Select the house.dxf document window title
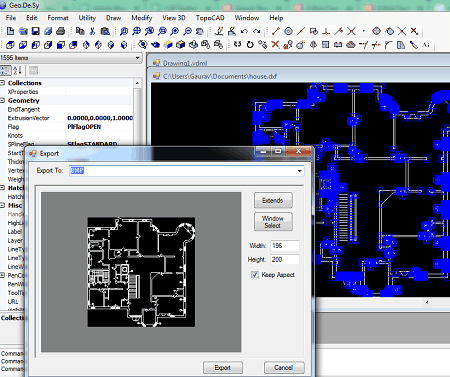The width and height of the screenshot is (450, 377). (x=220, y=76)
